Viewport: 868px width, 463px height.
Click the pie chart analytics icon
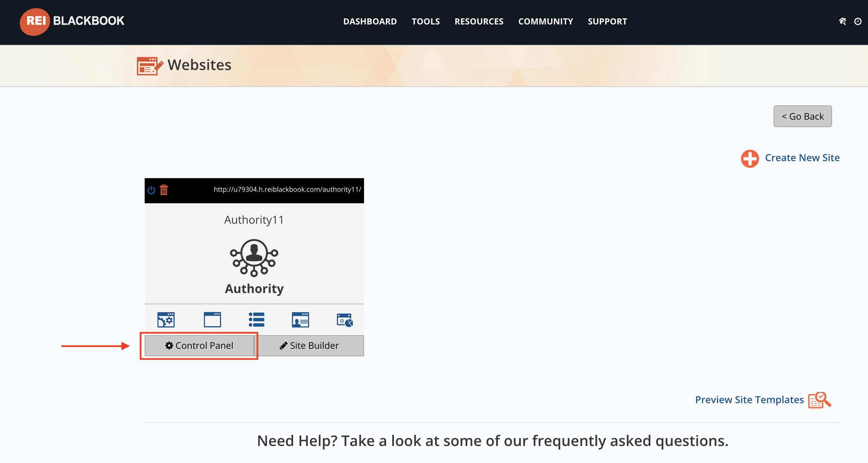pos(345,320)
